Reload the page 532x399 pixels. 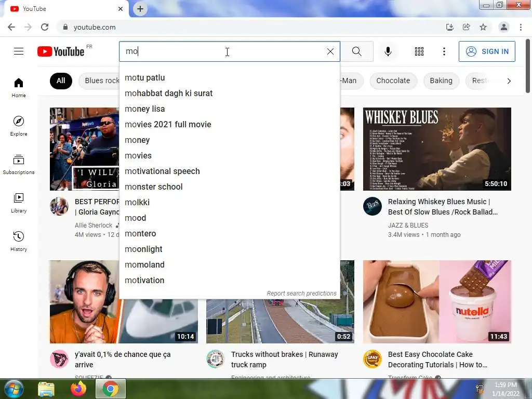(x=45, y=27)
